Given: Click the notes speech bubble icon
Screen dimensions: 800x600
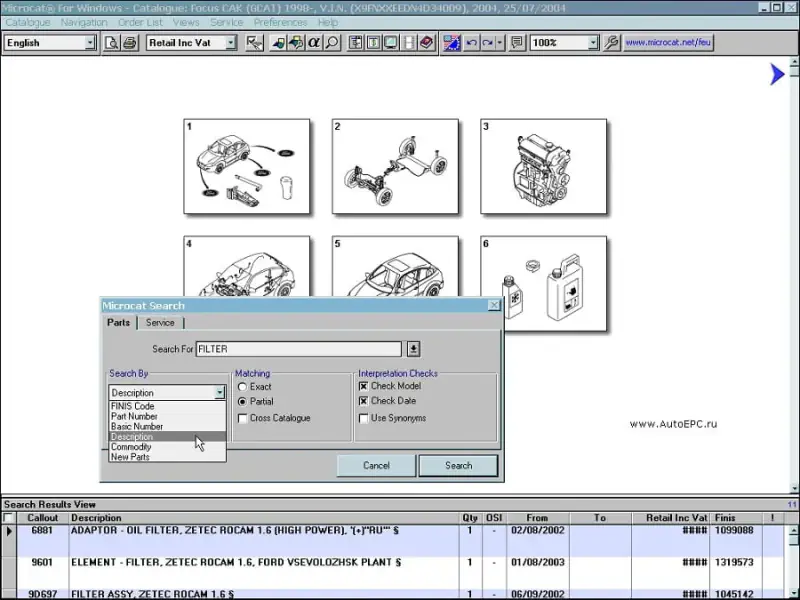Looking at the screenshot, I should click(x=516, y=43).
